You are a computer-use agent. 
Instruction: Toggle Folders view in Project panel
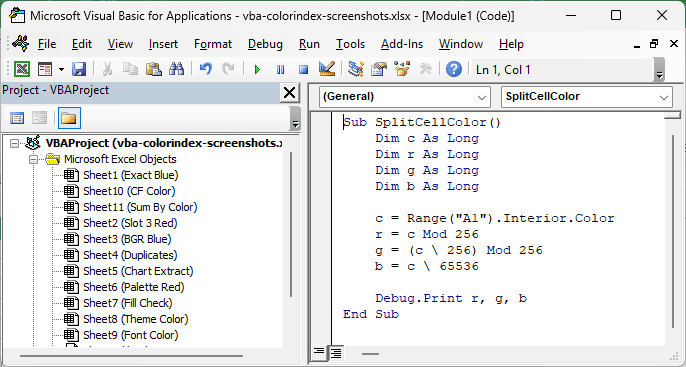point(69,118)
